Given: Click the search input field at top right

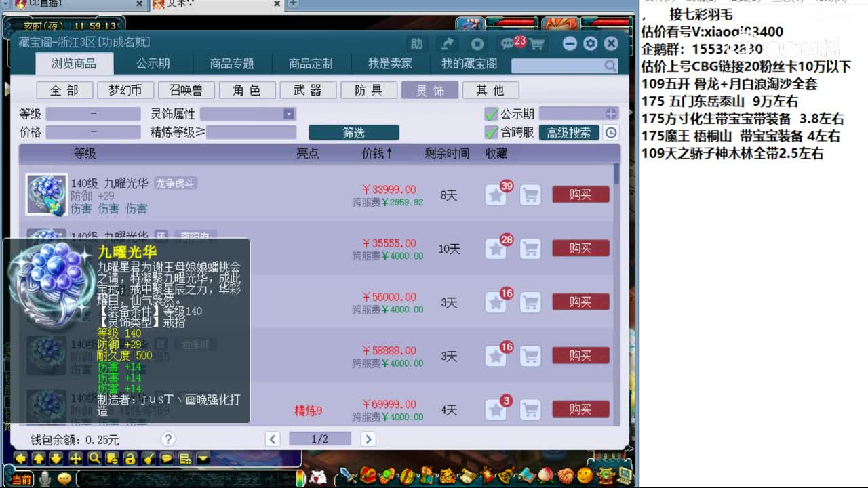Looking at the screenshot, I should pyautogui.click(x=556, y=66).
